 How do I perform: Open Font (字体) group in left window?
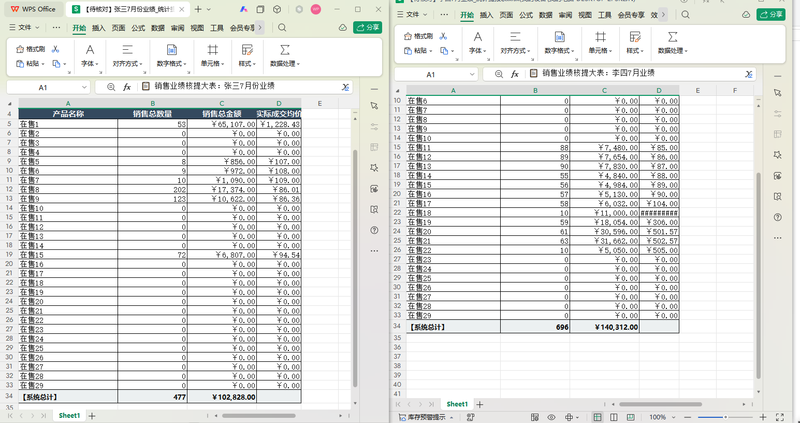pos(90,56)
